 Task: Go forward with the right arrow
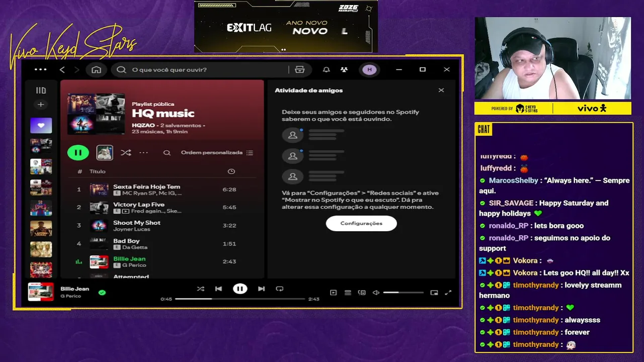click(76, 70)
